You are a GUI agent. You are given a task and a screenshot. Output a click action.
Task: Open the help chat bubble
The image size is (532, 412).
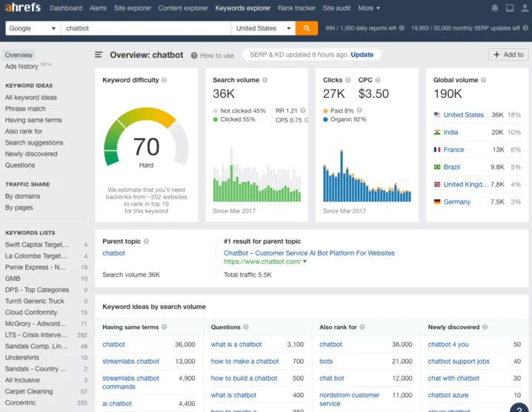[520, 408]
